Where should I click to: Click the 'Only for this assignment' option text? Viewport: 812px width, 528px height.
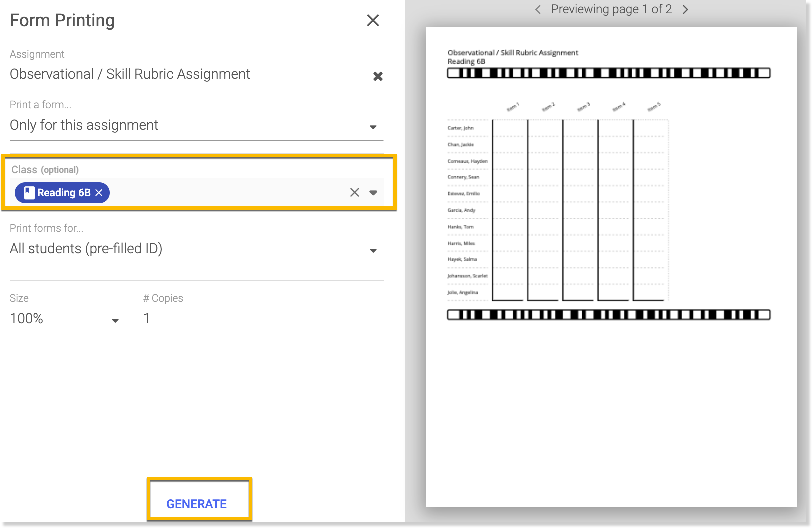point(84,125)
